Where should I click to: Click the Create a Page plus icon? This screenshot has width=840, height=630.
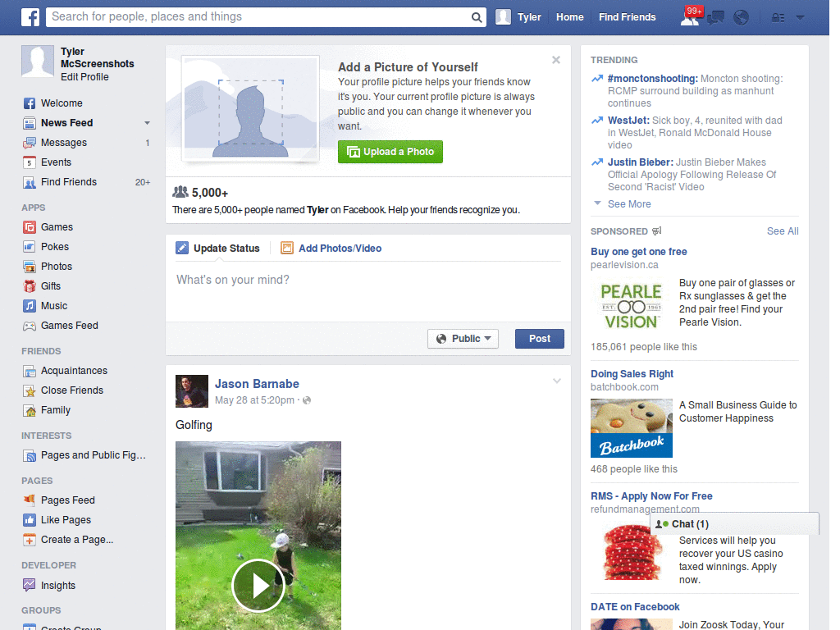[x=30, y=540]
